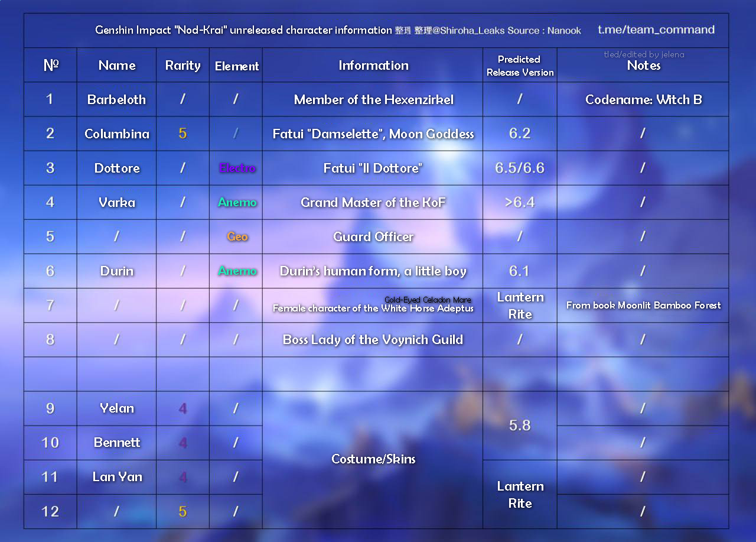The image size is (756, 542).
Task: Click the name "Barbeloth"
Action: 116,99
